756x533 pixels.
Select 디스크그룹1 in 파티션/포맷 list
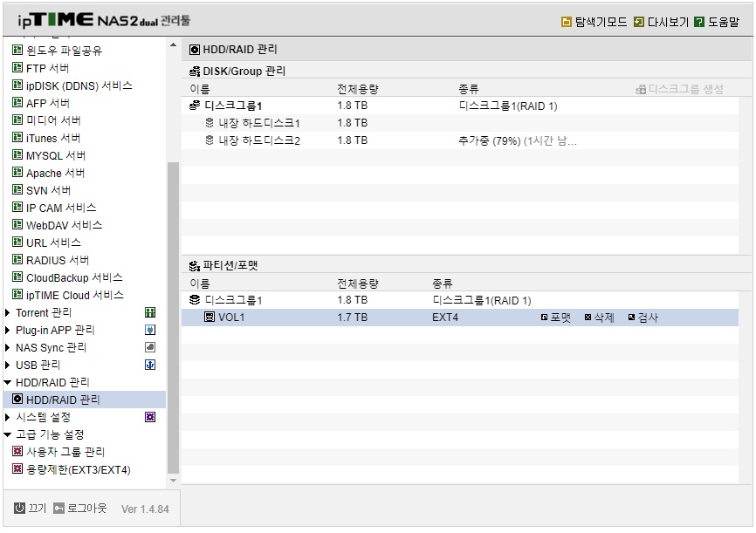pyautogui.click(x=460, y=300)
